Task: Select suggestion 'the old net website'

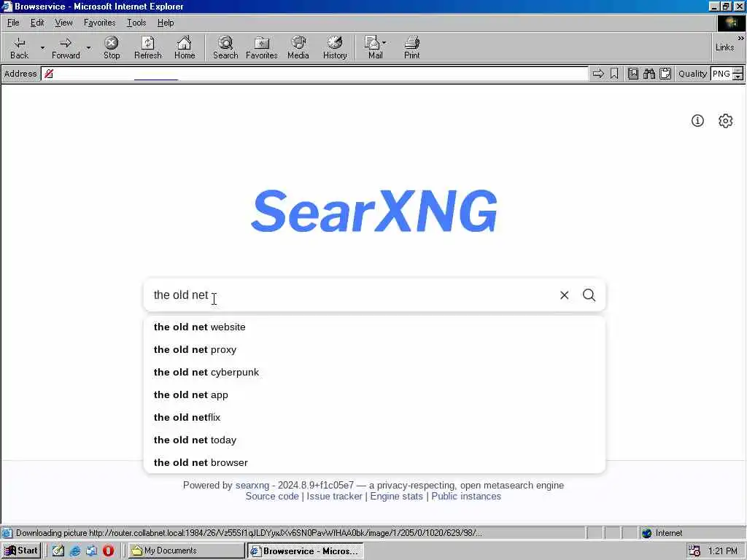Action: click(x=374, y=327)
